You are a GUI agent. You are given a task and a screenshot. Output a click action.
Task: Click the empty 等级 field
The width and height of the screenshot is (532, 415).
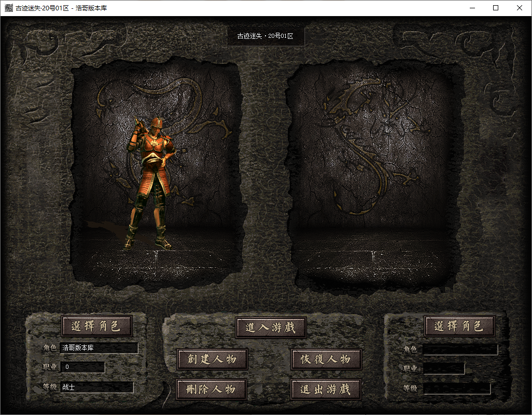pos(456,388)
